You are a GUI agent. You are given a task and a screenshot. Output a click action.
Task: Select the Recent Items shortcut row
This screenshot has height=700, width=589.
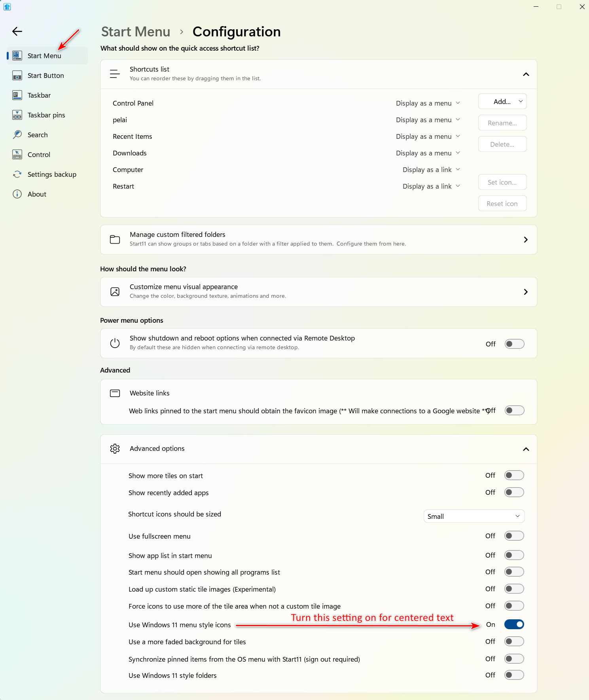click(x=287, y=136)
